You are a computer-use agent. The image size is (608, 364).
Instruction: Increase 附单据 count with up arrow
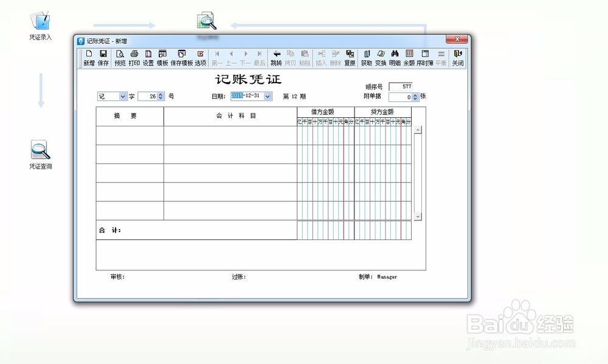[x=415, y=95]
